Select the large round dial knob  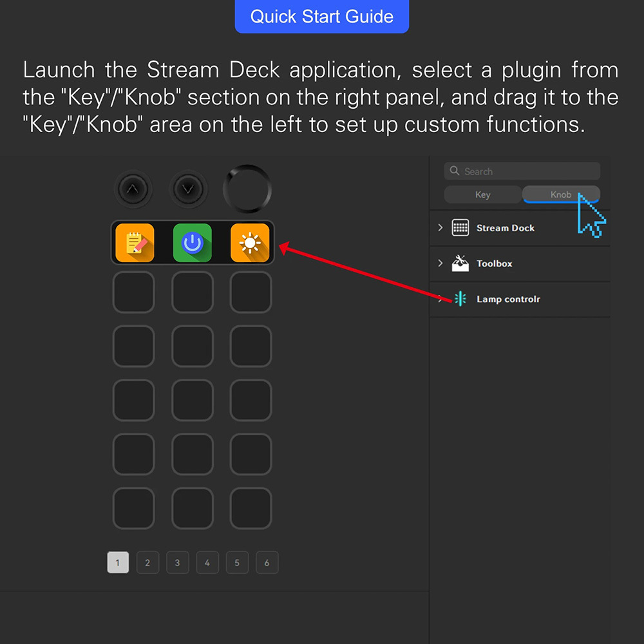point(247,189)
